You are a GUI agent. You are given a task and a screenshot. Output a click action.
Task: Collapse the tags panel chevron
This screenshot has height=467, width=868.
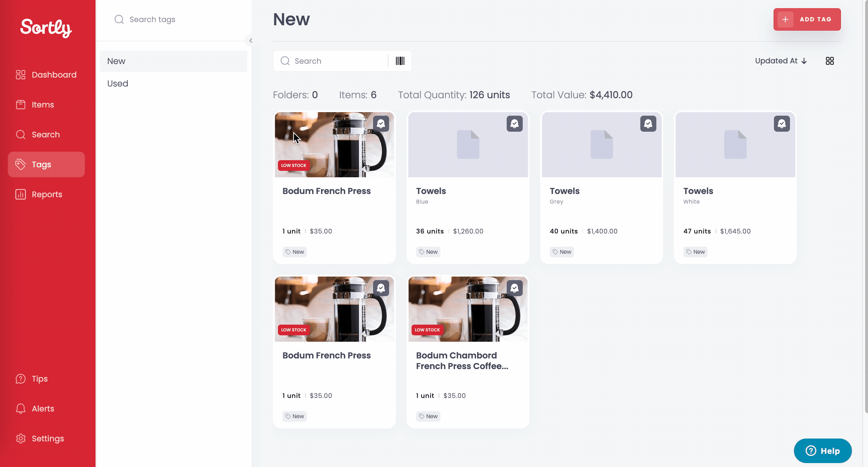(250, 41)
